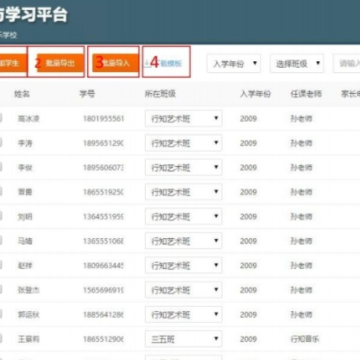Open the 下载模板 template download link

pyautogui.click(x=171, y=63)
